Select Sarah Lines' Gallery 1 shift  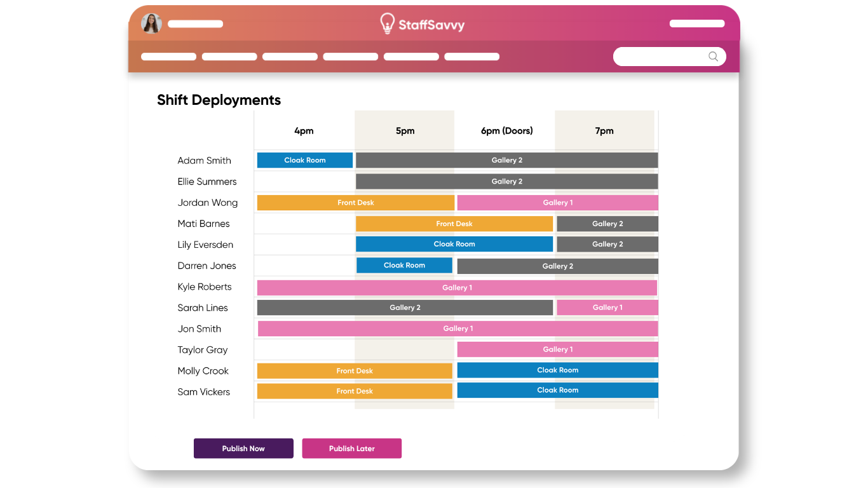pyautogui.click(x=607, y=308)
